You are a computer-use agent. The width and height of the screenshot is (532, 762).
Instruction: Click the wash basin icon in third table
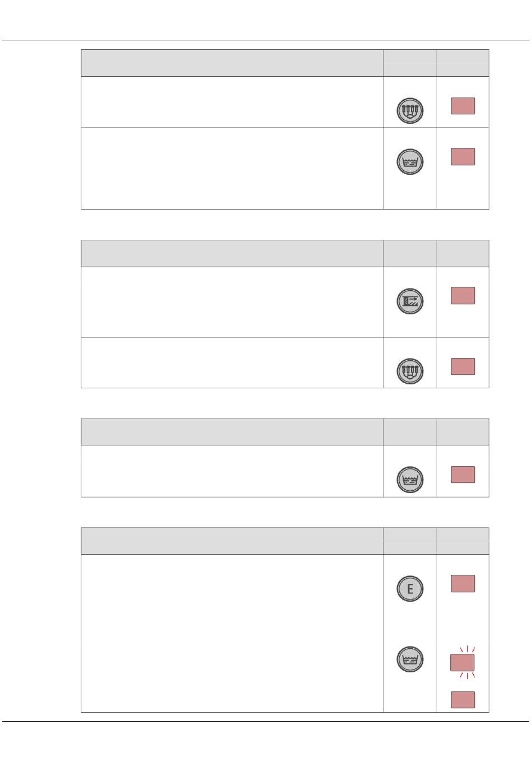[x=410, y=480]
